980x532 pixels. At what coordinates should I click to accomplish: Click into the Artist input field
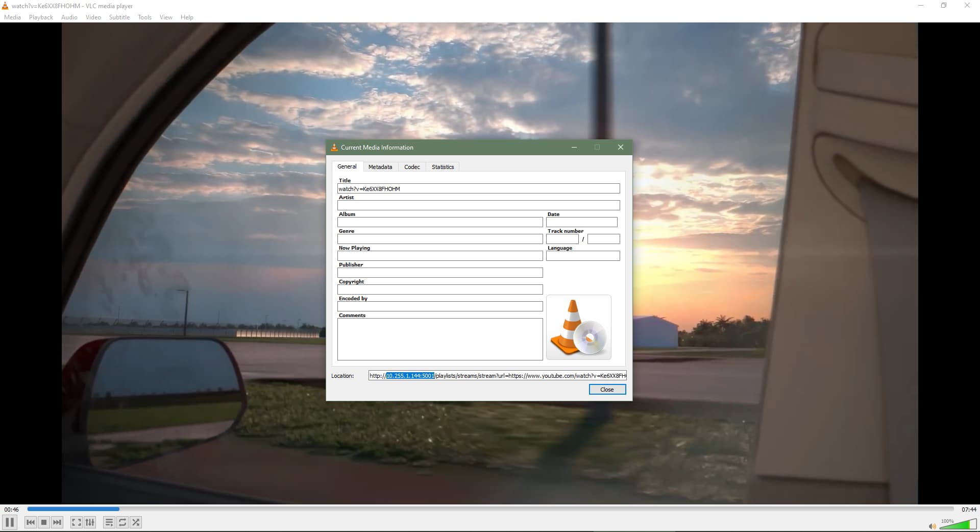pos(478,205)
